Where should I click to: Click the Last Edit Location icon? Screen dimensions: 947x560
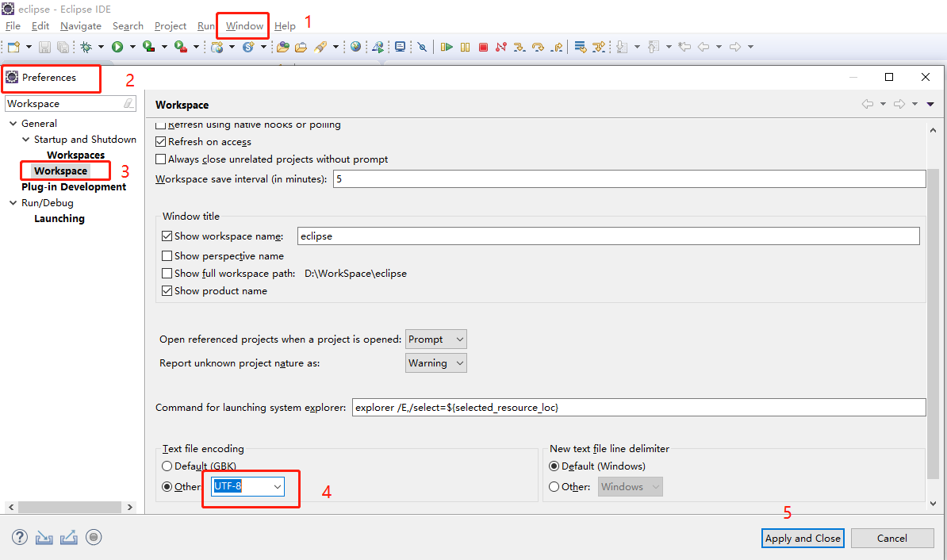pyautogui.click(x=684, y=47)
